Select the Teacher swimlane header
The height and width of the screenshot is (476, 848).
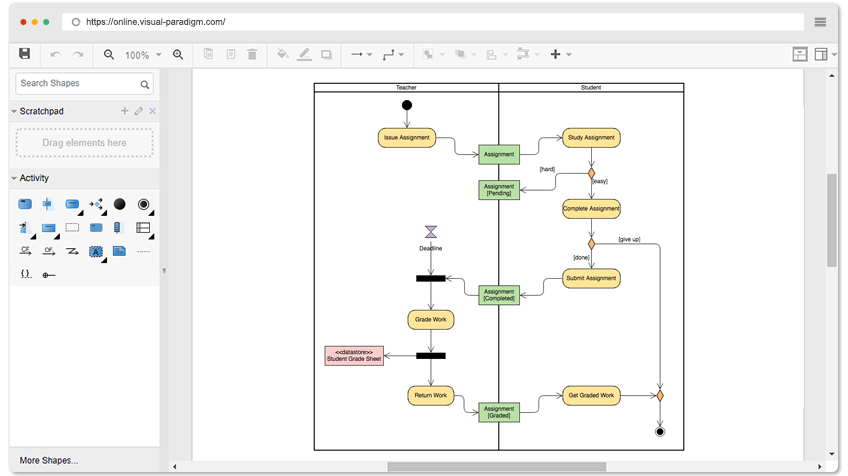point(406,88)
